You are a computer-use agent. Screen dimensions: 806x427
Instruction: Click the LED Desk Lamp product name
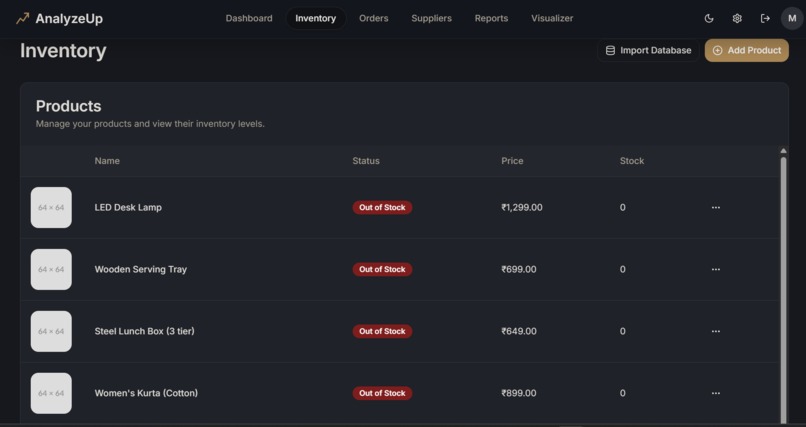click(x=128, y=208)
